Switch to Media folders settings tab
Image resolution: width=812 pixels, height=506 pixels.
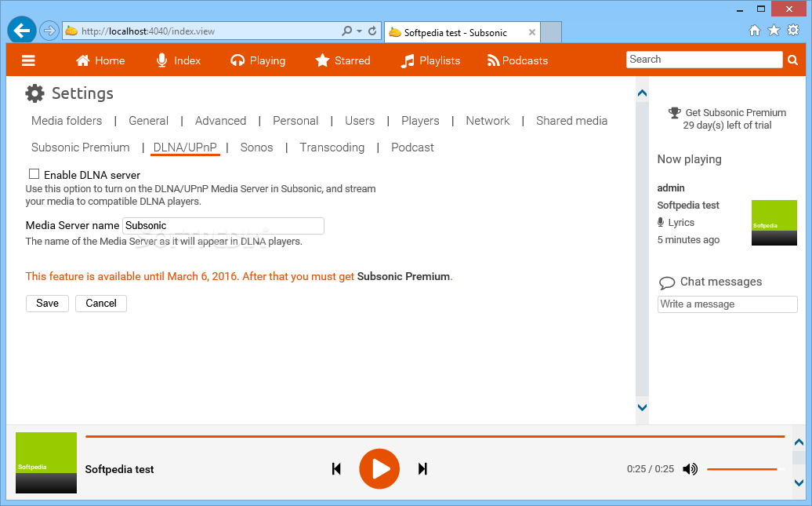[x=67, y=121]
